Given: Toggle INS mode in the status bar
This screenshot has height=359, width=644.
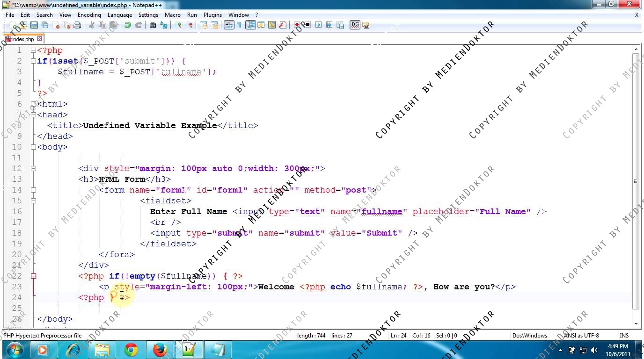Looking at the screenshot, I should tap(624, 335).
